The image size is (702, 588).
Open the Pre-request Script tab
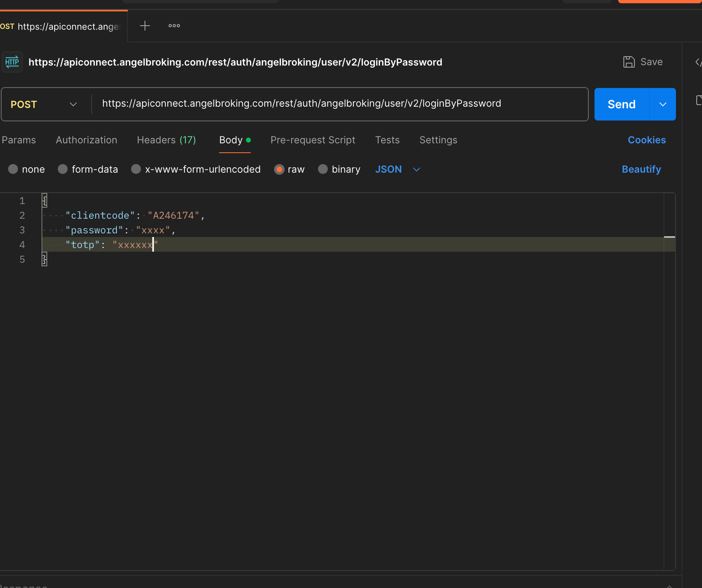pyautogui.click(x=313, y=140)
